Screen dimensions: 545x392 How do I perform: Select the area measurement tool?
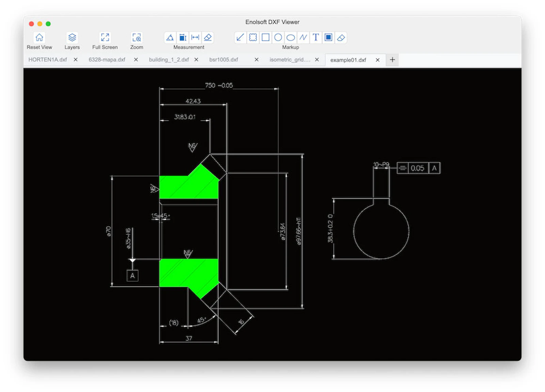(x=183, y=37)
